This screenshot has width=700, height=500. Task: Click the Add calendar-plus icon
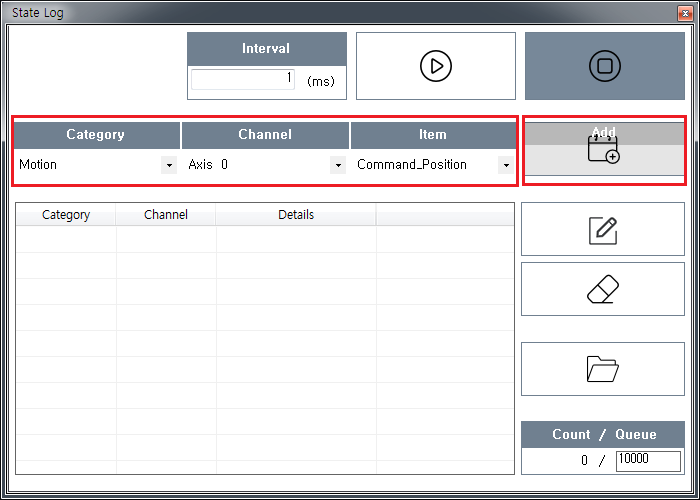604,151
